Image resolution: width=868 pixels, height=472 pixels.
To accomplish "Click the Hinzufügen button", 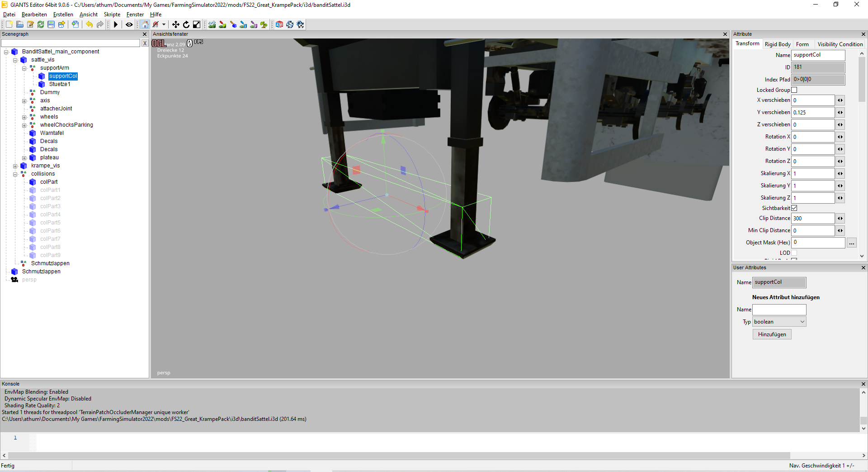I will click(772, 334).
